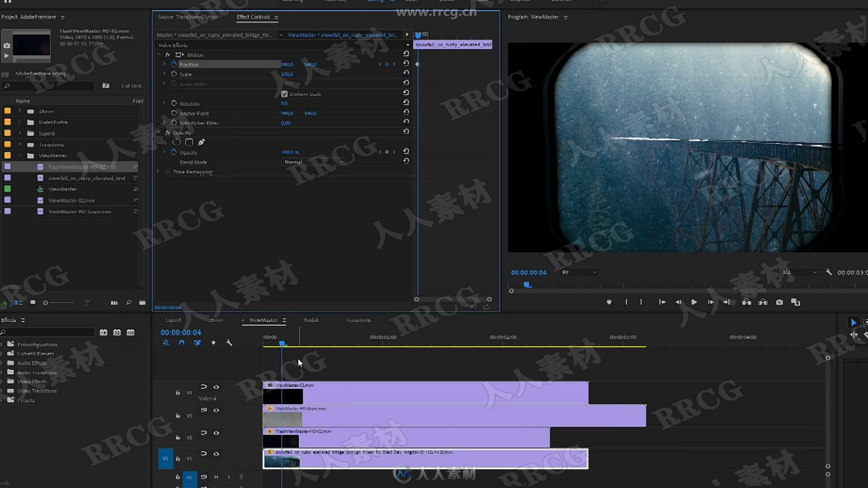The height and width of the screenshot is (488, 868).
Task: Select the ViewMaster-02.mov clip on V4
Action: 425,392
